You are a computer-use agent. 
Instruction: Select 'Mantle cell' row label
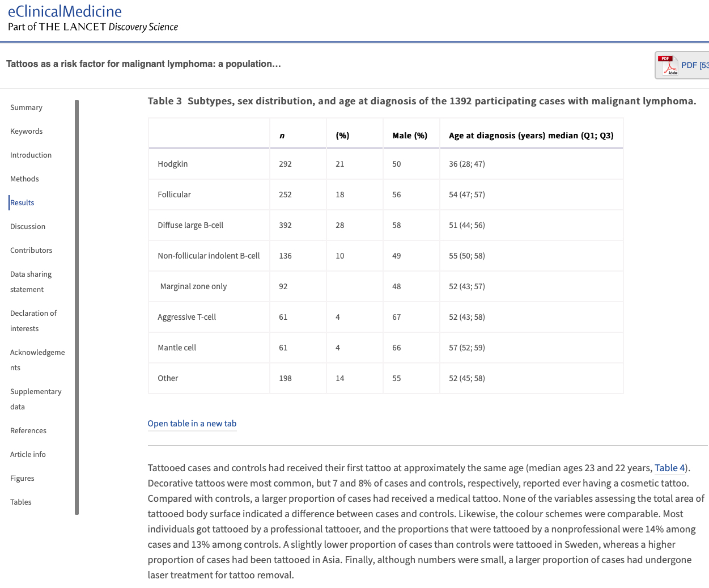(x=177, y=348)
